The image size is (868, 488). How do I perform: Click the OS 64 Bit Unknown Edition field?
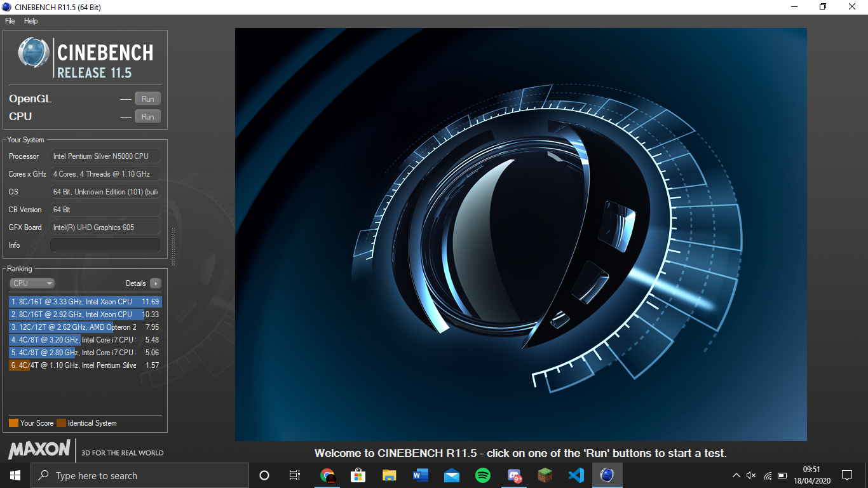tap(105, 192)
